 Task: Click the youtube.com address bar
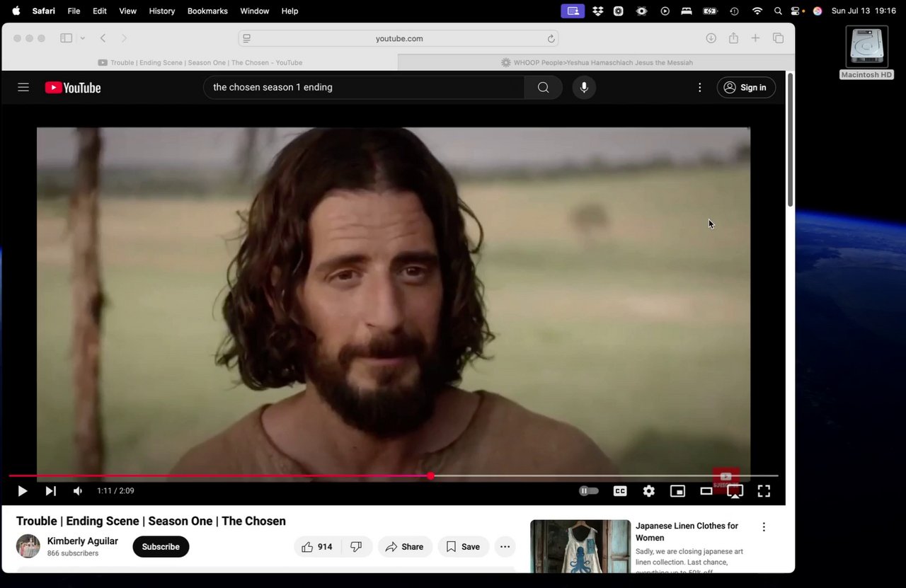coord(398,38)
